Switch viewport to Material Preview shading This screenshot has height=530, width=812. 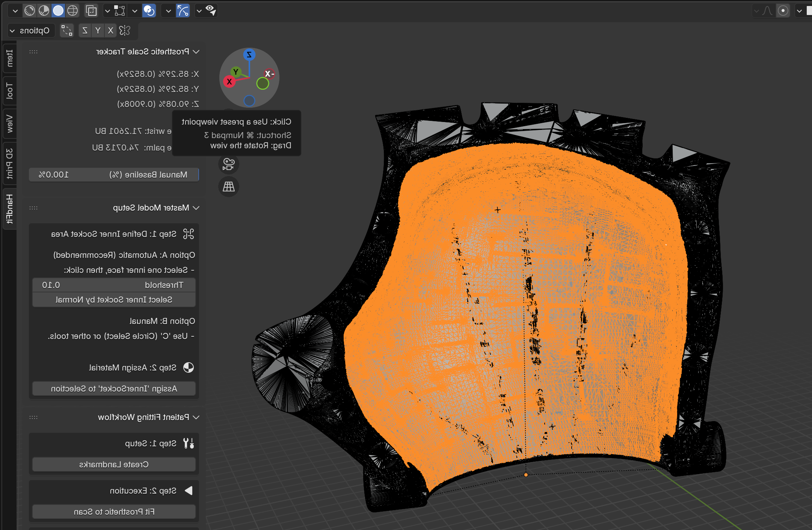coord(43,11)
